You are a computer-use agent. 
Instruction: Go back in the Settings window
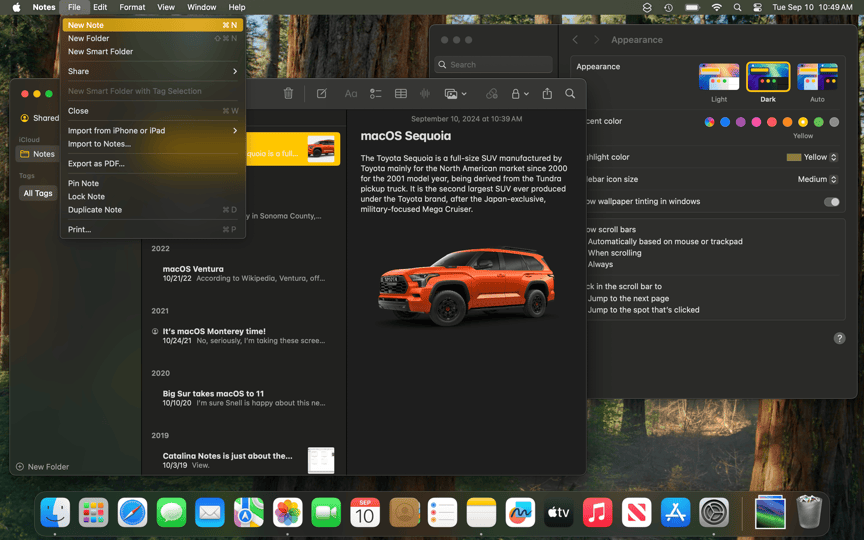[575, 40]
